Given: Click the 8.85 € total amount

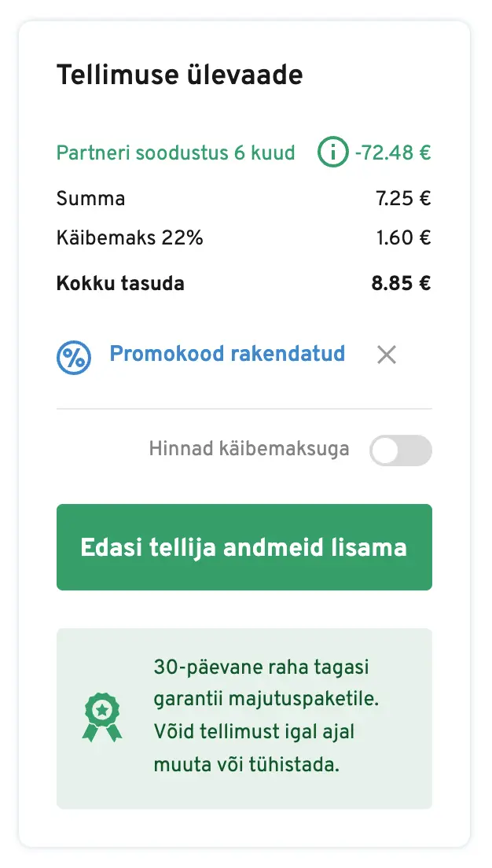Looking at the screenshot, I should (x=401, y=283).
